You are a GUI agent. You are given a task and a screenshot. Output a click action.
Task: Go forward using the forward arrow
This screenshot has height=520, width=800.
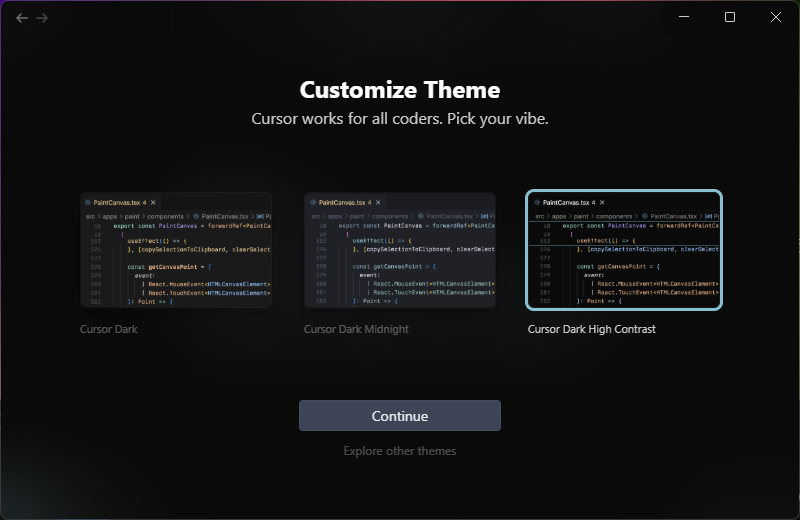(x=42, y=18)
